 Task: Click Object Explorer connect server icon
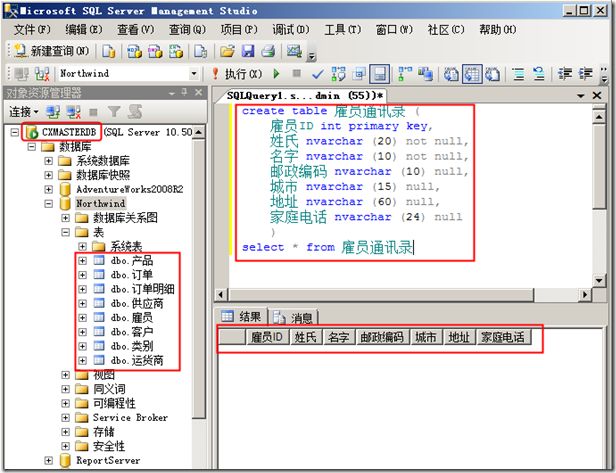tap(53, 112)
